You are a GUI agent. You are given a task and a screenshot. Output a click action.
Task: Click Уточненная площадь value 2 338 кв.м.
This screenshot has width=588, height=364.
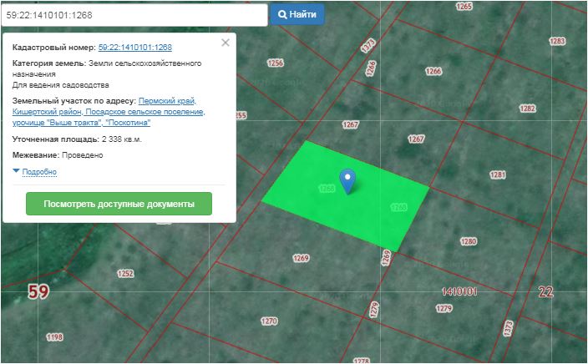point(121,139)
